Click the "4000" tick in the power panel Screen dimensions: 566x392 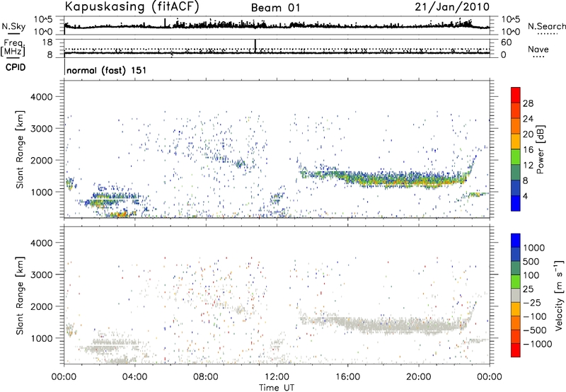tap(42, 97)
